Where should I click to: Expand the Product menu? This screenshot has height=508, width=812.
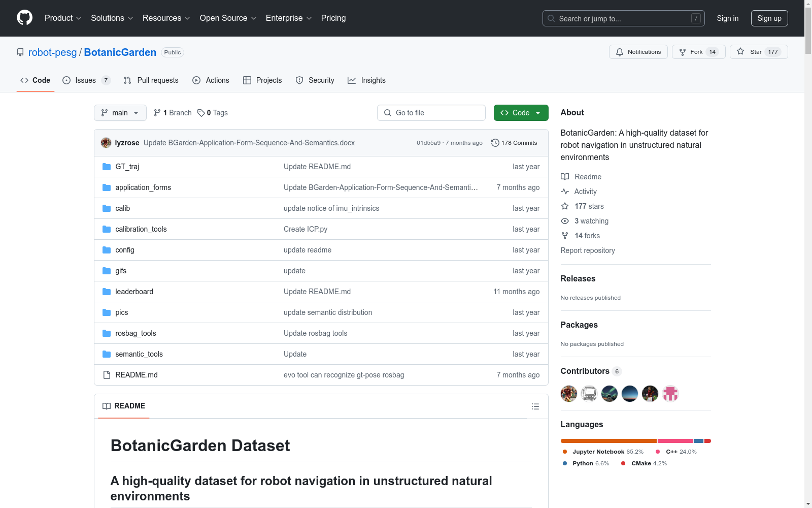[63, 18]
